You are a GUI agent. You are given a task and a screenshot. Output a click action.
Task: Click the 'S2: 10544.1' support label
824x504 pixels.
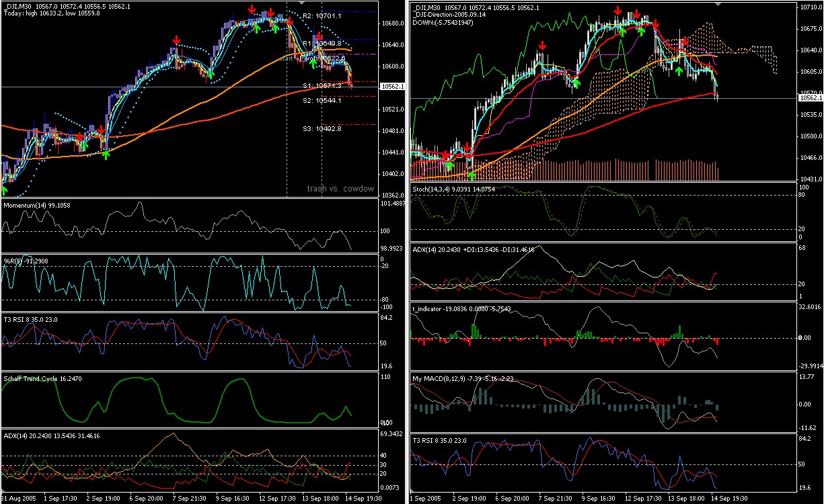(x=322, y=100)
